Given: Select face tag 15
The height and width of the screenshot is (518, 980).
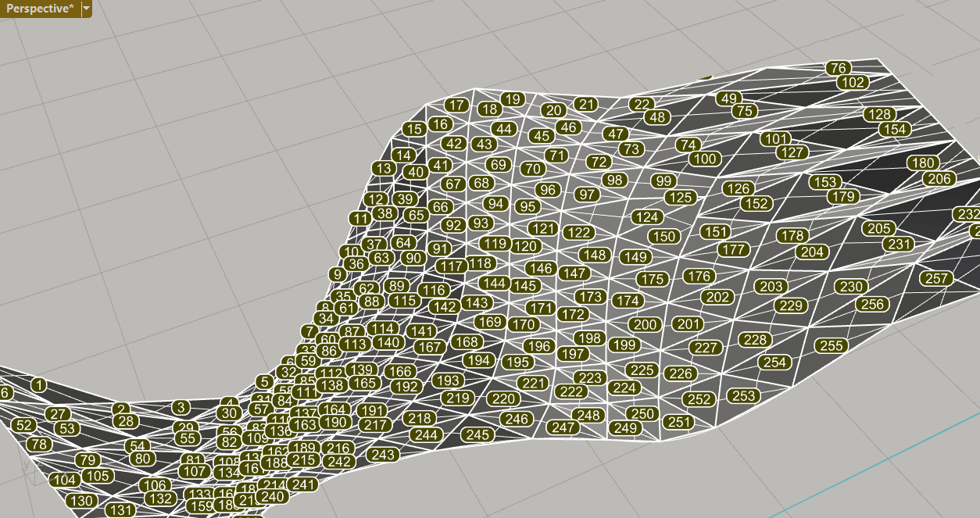Looking at the screenshot, I should [x=414, y=129].
